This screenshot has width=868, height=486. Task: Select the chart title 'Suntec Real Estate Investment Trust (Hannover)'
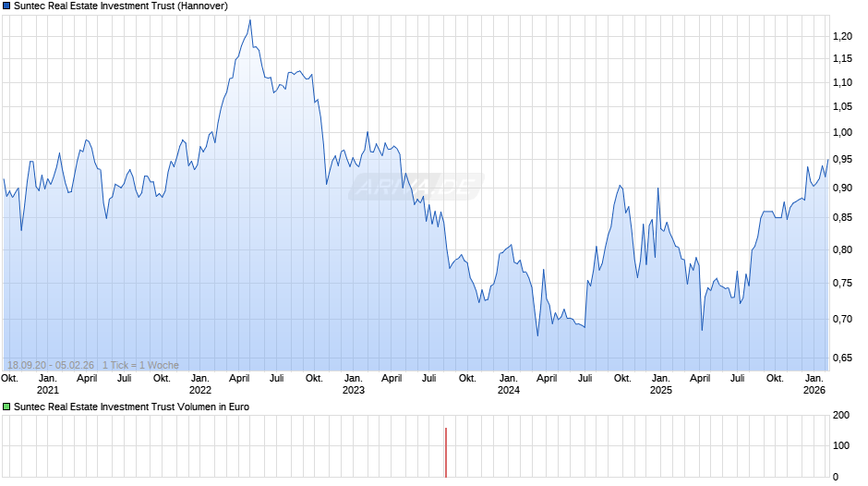121,6
